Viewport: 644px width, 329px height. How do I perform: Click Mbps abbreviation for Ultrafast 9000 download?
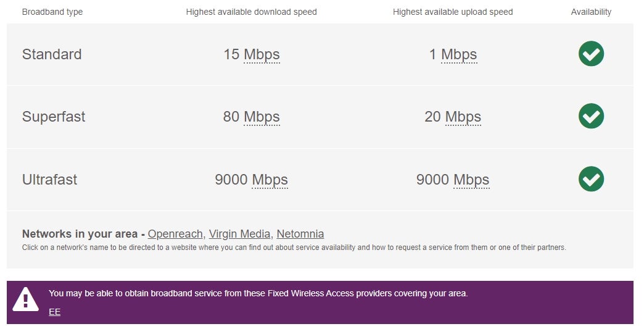270,180
